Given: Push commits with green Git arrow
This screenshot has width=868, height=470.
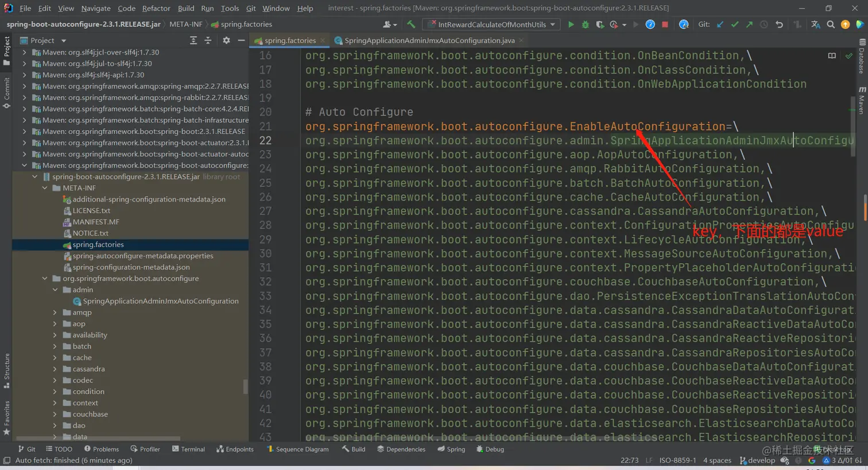Looking at the screenshot, I should (x=749, y=25).
